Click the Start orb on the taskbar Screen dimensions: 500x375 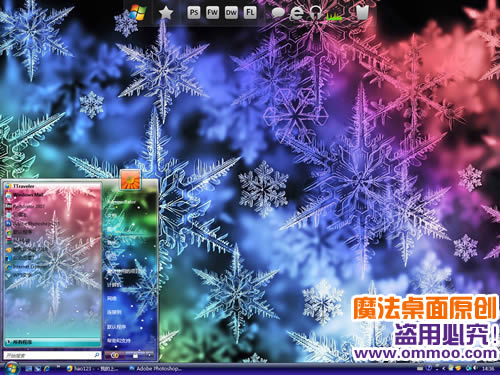click(11, 368)
